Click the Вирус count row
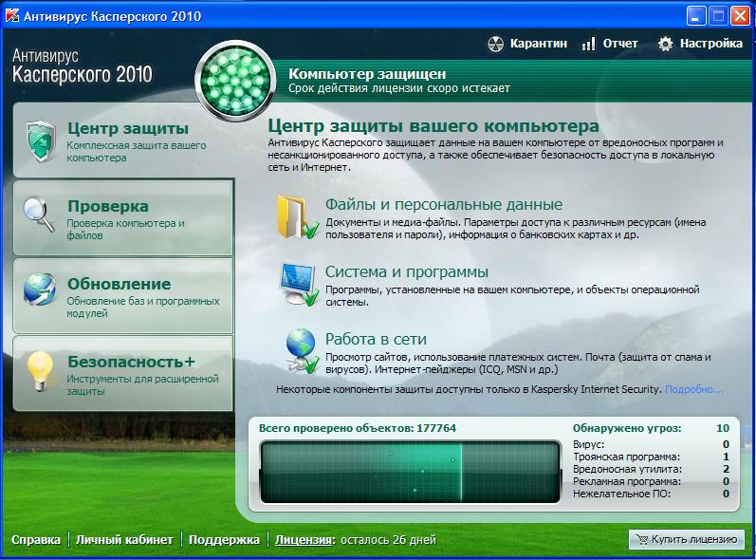The image size is (756, 560). click(651, 444)
